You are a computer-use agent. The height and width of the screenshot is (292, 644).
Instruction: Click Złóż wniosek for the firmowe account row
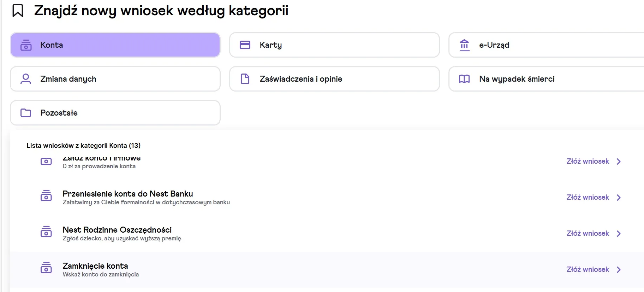[588, 161]
